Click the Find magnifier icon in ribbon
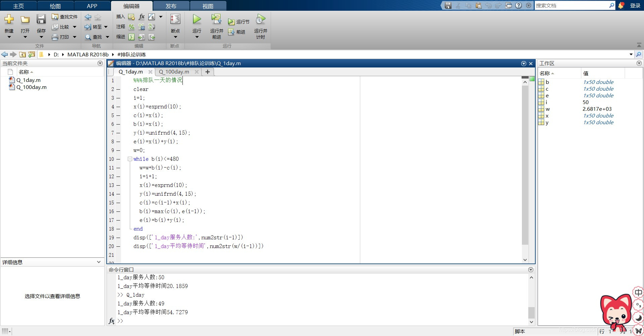Viewport: 644px width, 336px height. coord(88,37)
